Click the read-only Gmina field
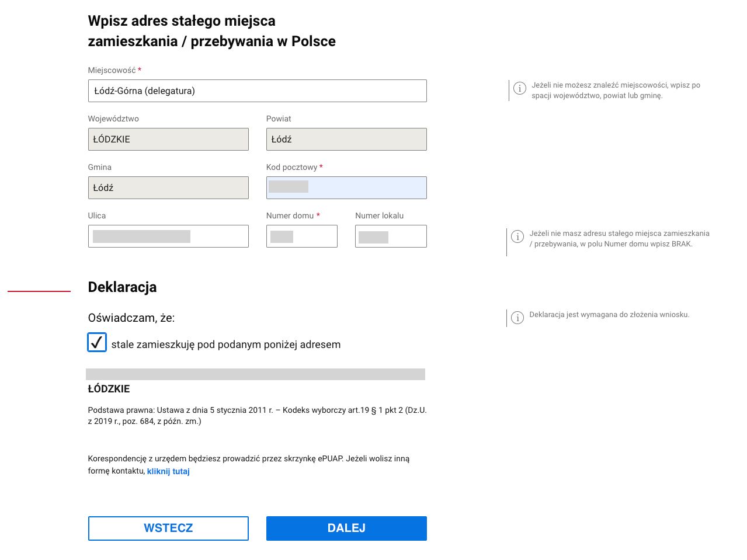Screen dimensions: 747x560 [x=168, y=188]
